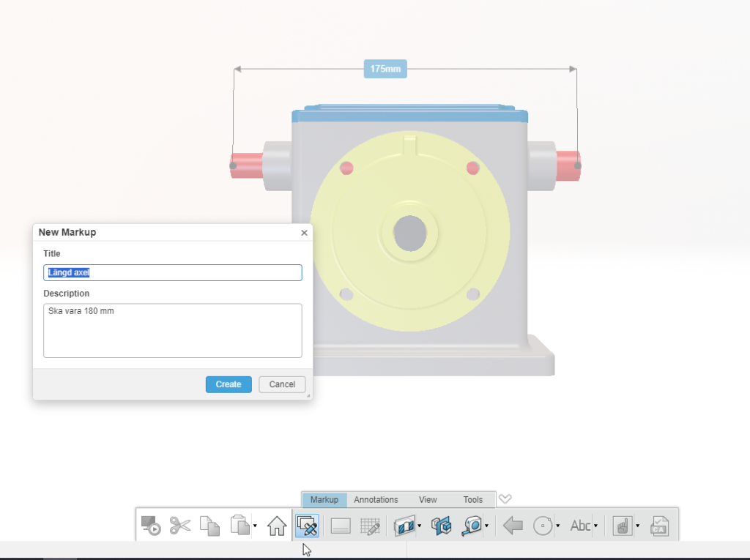Click the Title input field
This screenshot has width=750, height=560.
[173, 272]
